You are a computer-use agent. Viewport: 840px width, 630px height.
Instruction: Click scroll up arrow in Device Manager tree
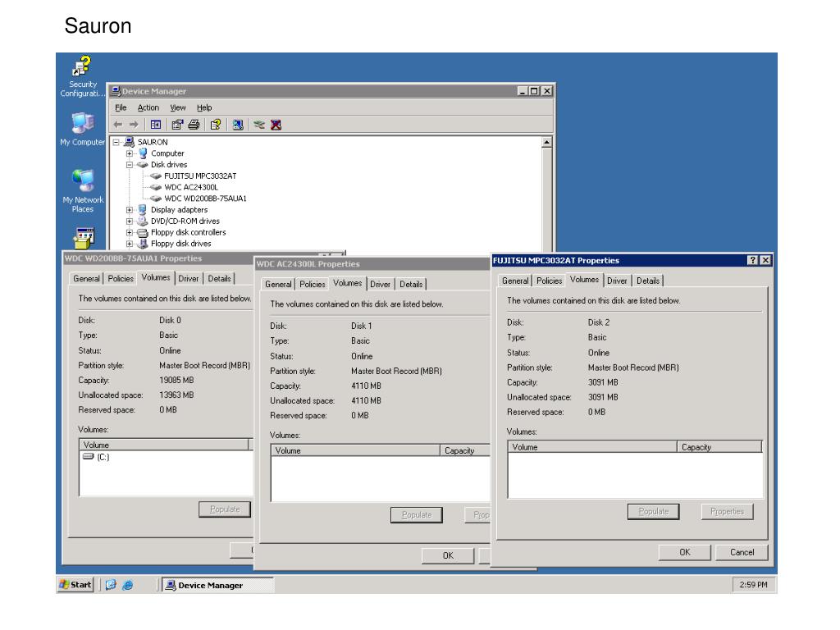(x=546, y=142)
